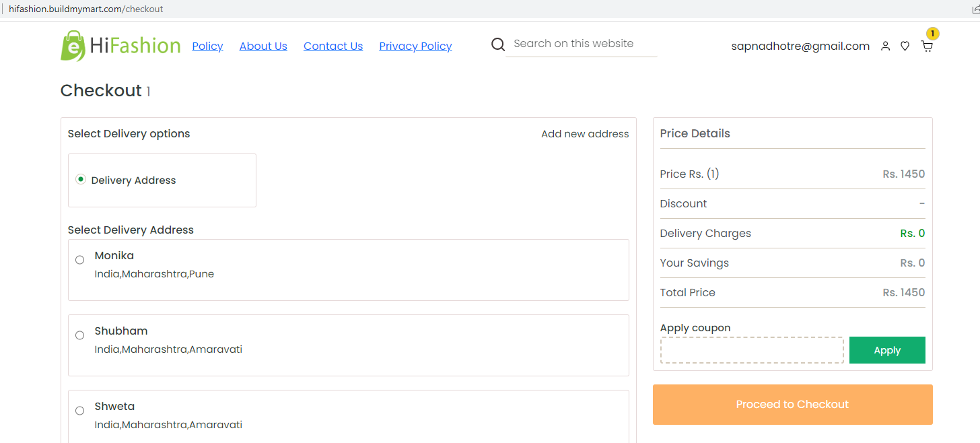Select Monika's address radio button
The width and height of the screenshot is (980, 443).
click(x=79, y=260)
